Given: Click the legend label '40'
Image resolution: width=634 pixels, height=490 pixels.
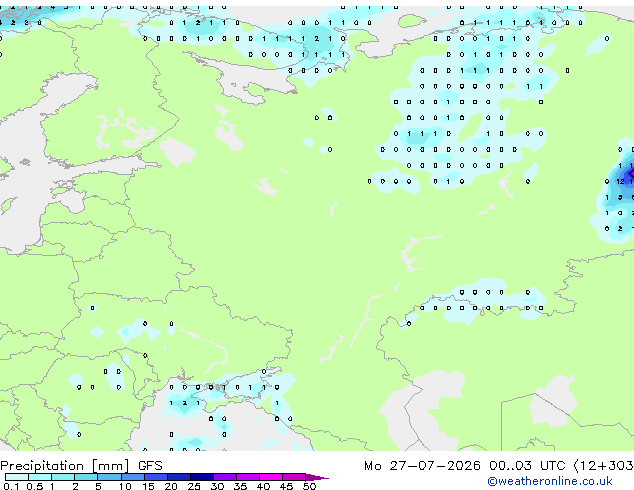Looking at the screenshot, I should pos(263,486).
